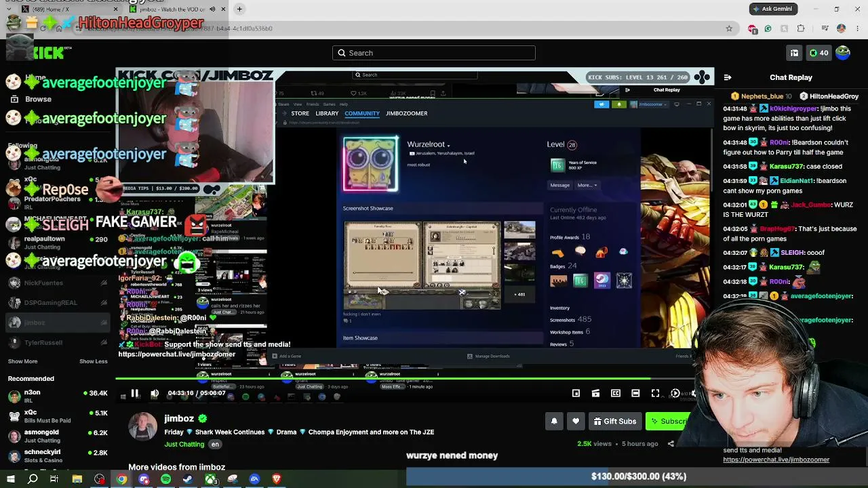Open the EA app from the taskbar
The image size is (868, 488).
pyautogui.click(x=254, y=479)
